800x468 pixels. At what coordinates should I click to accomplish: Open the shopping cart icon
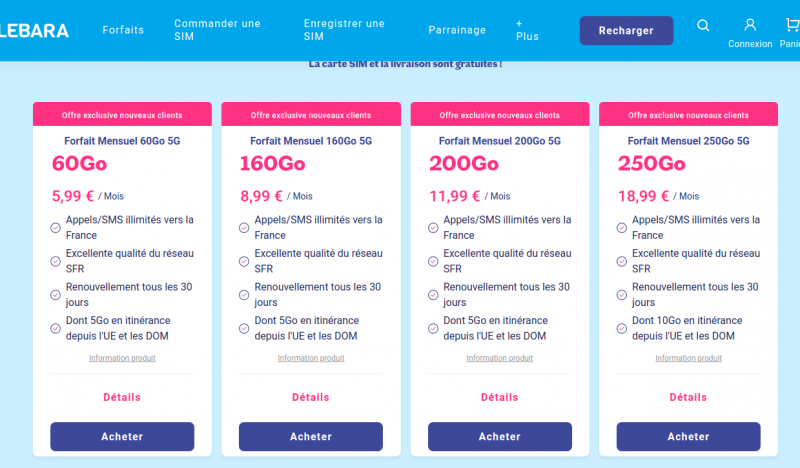point(790,26)
